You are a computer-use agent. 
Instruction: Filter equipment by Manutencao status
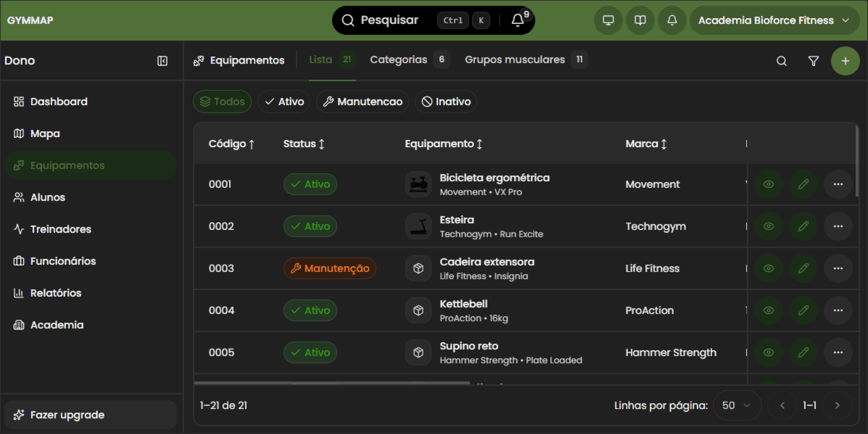click(362, 102)
